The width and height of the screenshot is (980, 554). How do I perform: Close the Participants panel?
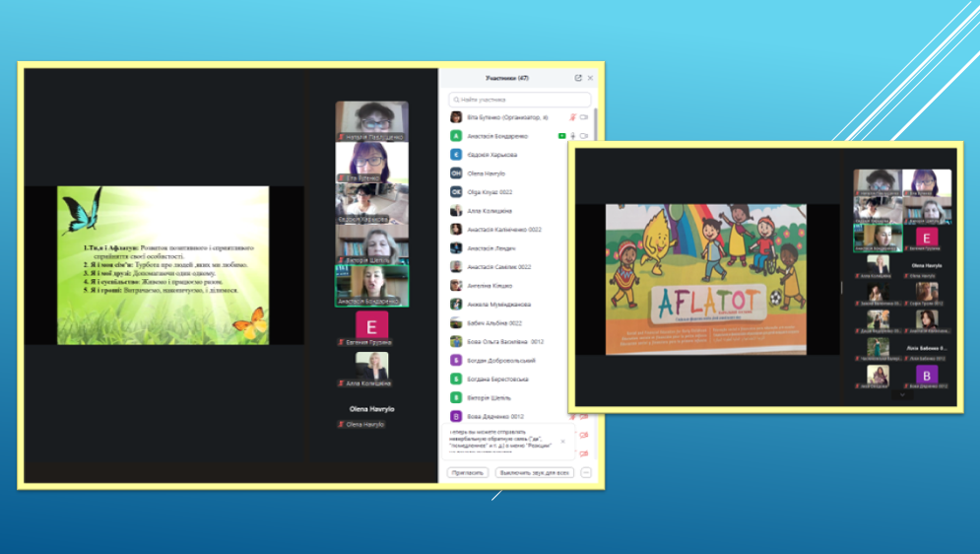click(x=591, y=78)
